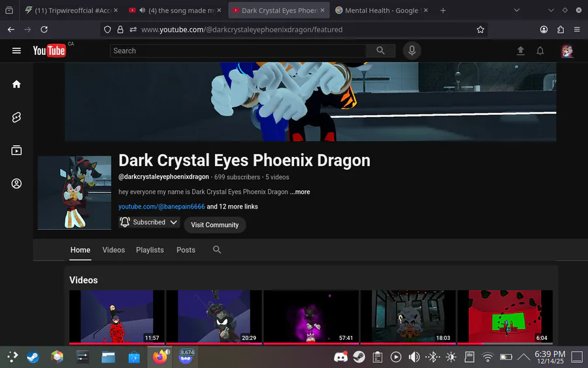Open browser extensions menu
Image resolution: width=588 pixels, height=368 pixels.
[561, 29]
